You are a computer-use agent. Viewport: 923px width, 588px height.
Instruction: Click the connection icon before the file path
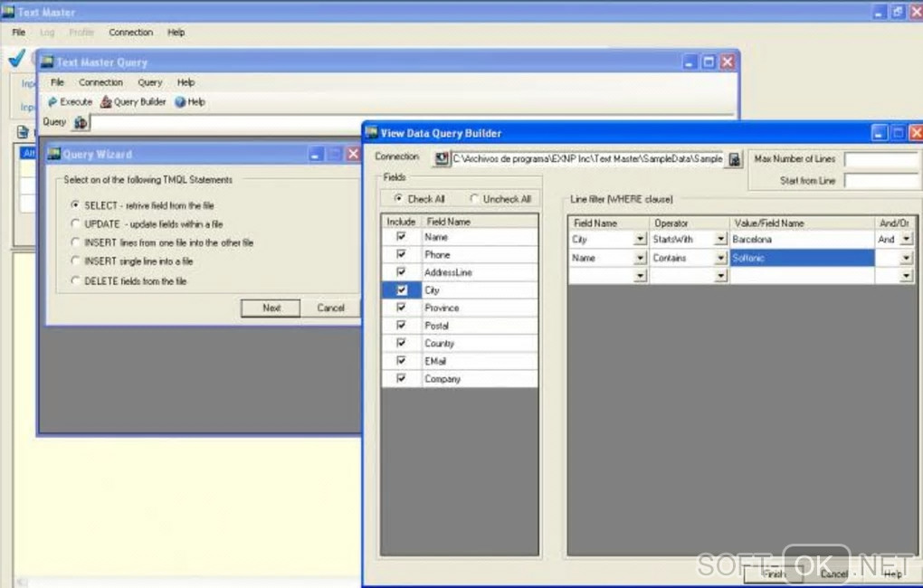pos(442,159)
